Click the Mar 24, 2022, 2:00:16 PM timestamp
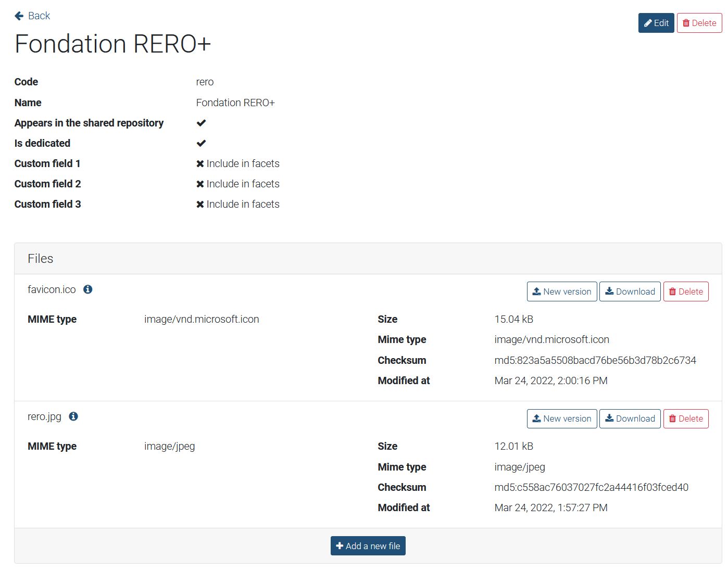 [551, 380]
